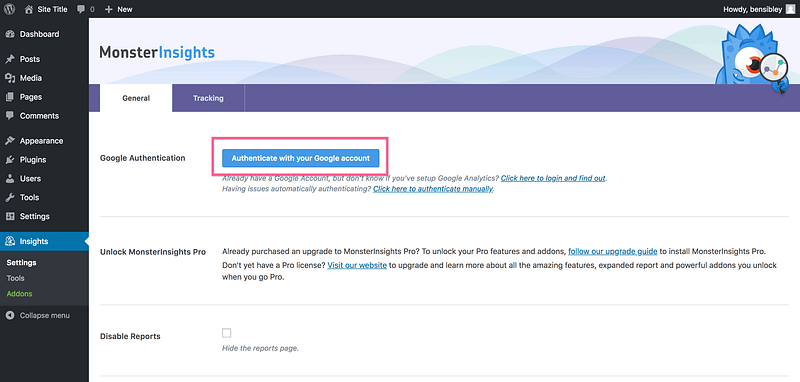Click the Settings sliders icon
Screen dimensions: 800x382
click(10, 216)
